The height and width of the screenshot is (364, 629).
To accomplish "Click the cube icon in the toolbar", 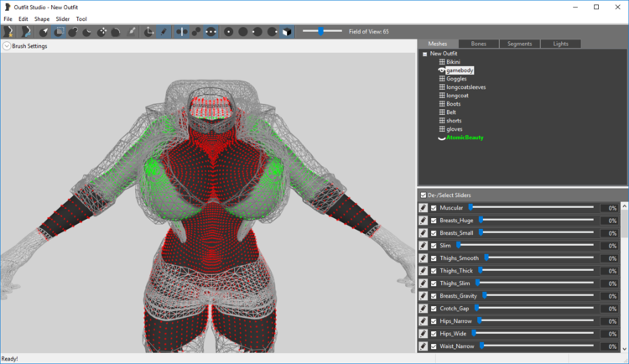I will coord(287,32).
